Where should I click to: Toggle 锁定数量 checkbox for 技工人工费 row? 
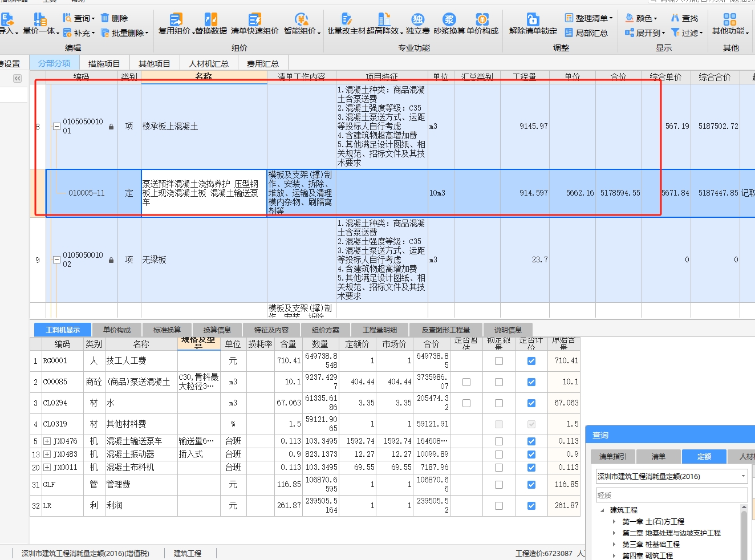(x=499, y=361)
